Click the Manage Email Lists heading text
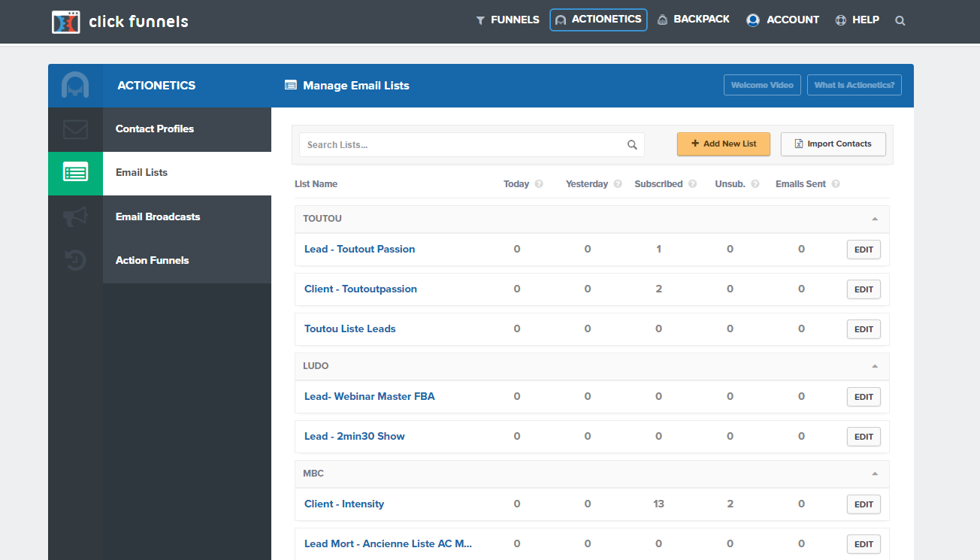 tap(356, 86)
